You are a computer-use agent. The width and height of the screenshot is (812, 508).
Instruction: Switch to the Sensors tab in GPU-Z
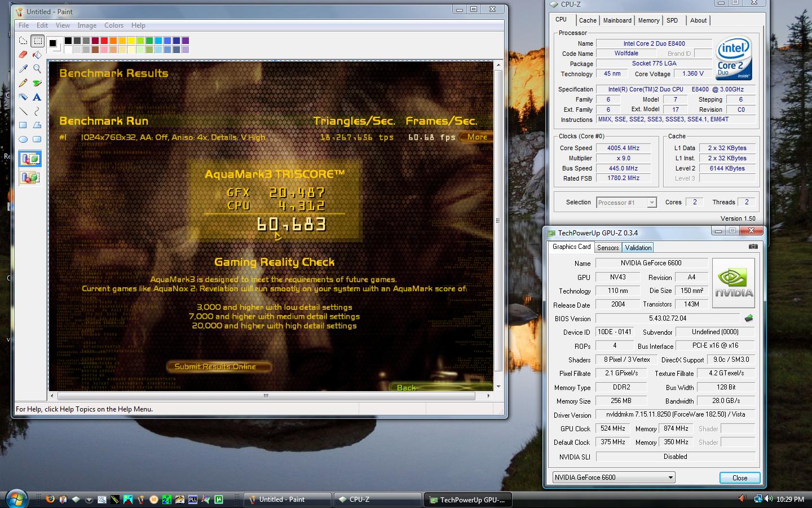[608, 248]
